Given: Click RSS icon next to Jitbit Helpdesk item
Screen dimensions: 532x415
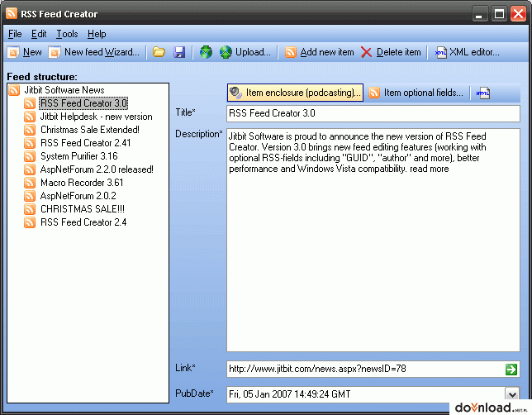Looking at the screenshot, I should (30, 117).
